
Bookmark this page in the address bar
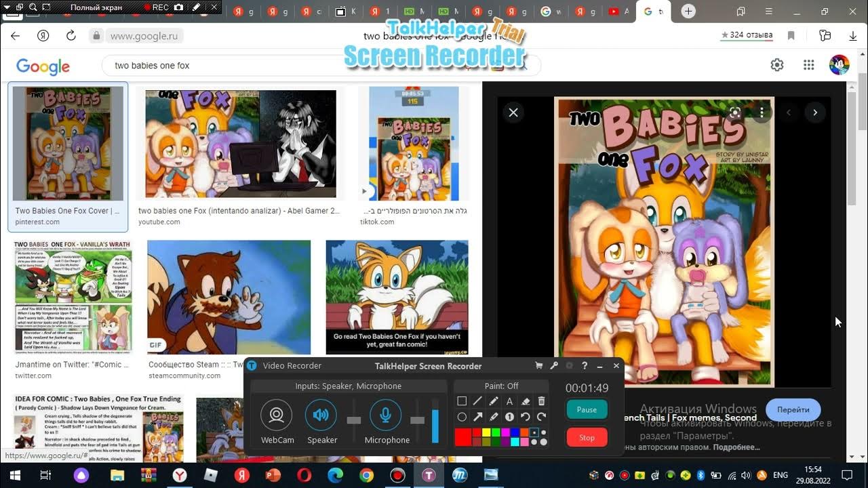click(x=791, y=35)
